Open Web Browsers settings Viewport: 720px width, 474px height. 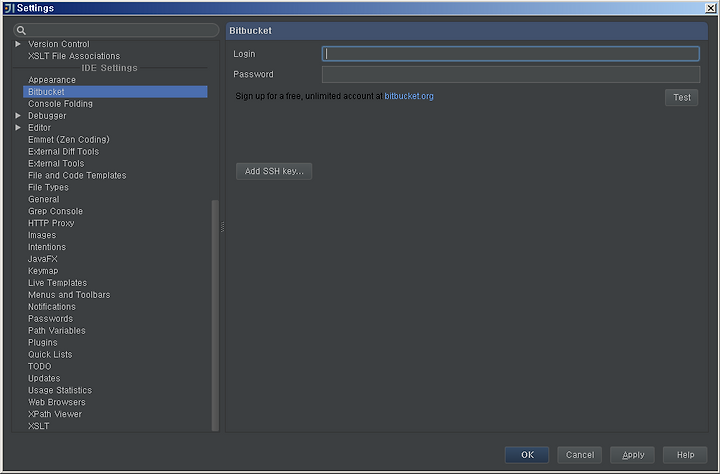tap(56, 402)
